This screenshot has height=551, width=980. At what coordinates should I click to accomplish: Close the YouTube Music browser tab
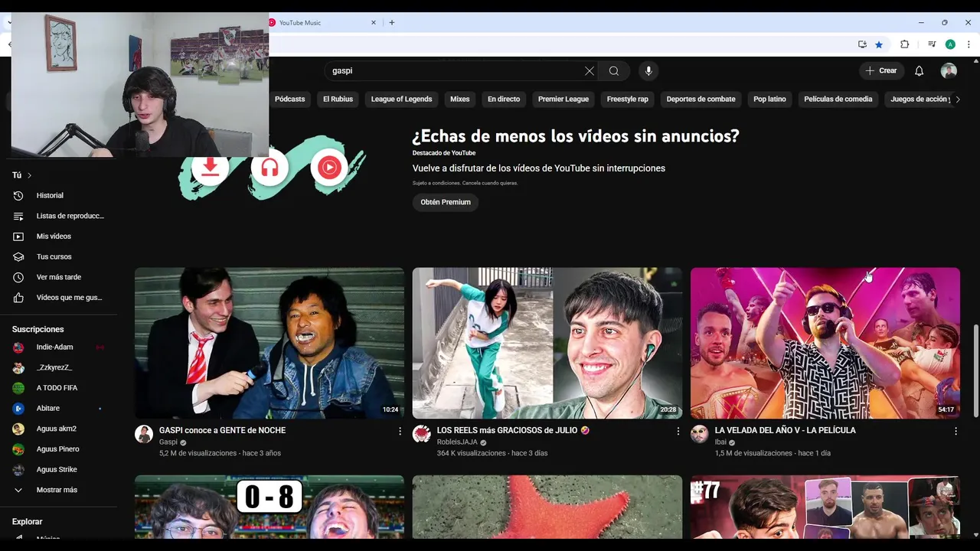pos(374,23)
